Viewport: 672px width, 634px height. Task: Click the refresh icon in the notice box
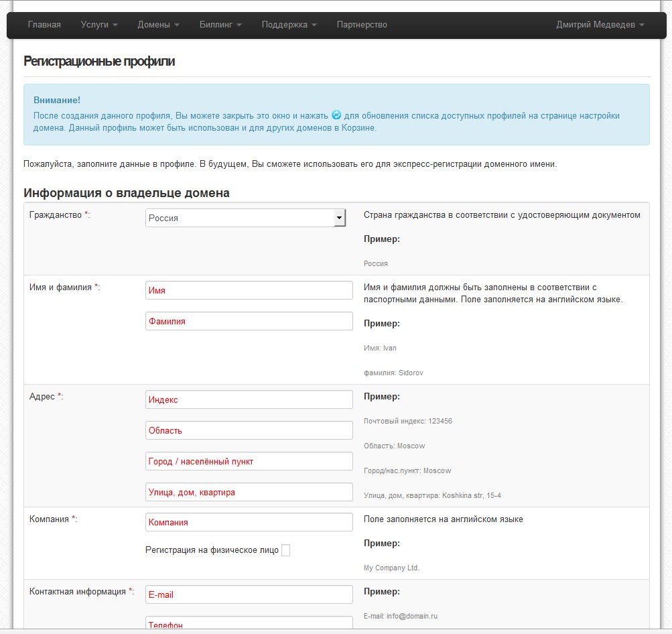tap(336, 115)
